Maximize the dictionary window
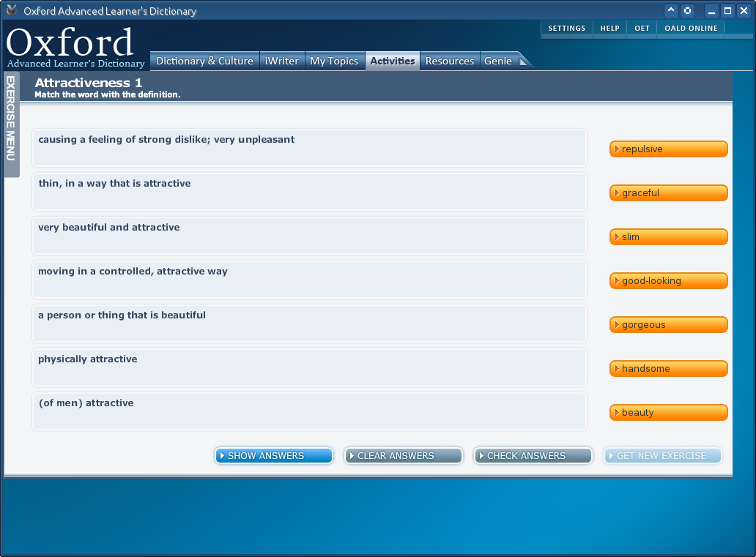The image size is (756, 557). click(727, 10)
